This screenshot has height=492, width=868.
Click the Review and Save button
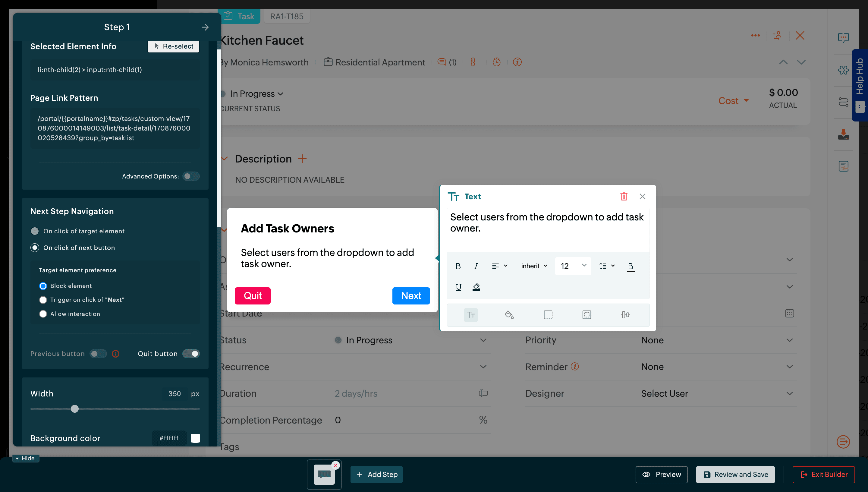pos(735,475)
